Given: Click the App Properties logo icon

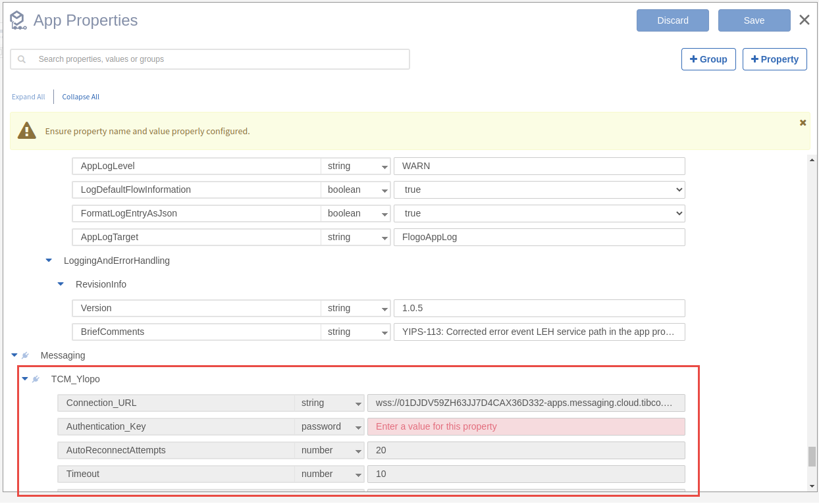Looking at the screenshot, I should coord(18,20).
